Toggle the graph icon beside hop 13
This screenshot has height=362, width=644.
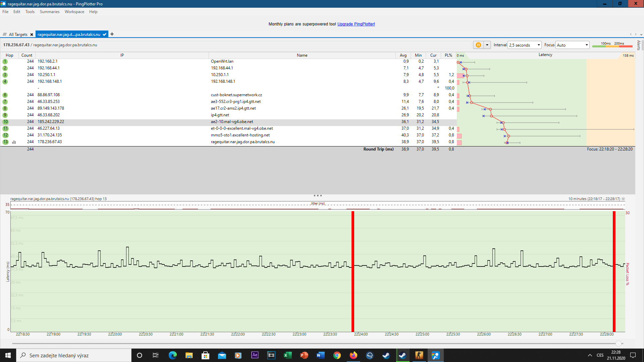(14, 142)
